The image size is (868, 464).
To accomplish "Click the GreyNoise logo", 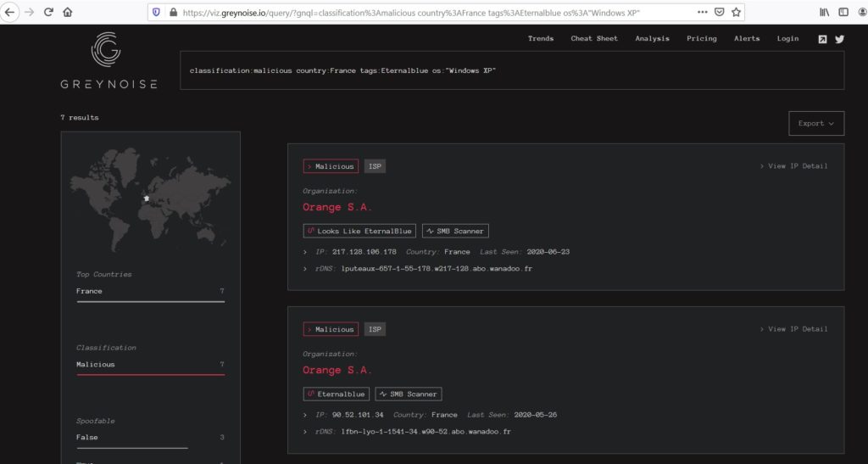I will tap(108, 60).
